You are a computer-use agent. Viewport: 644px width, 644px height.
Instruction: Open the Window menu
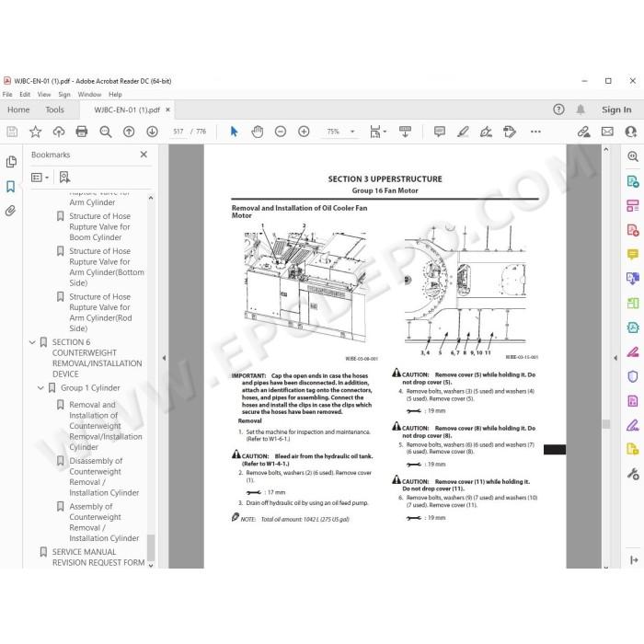click(x=89, y=95)
